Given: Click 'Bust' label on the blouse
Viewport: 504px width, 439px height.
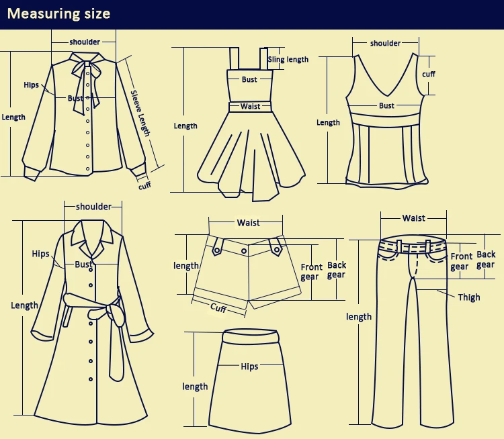Looking at the screenshot, I should (75, 98).
